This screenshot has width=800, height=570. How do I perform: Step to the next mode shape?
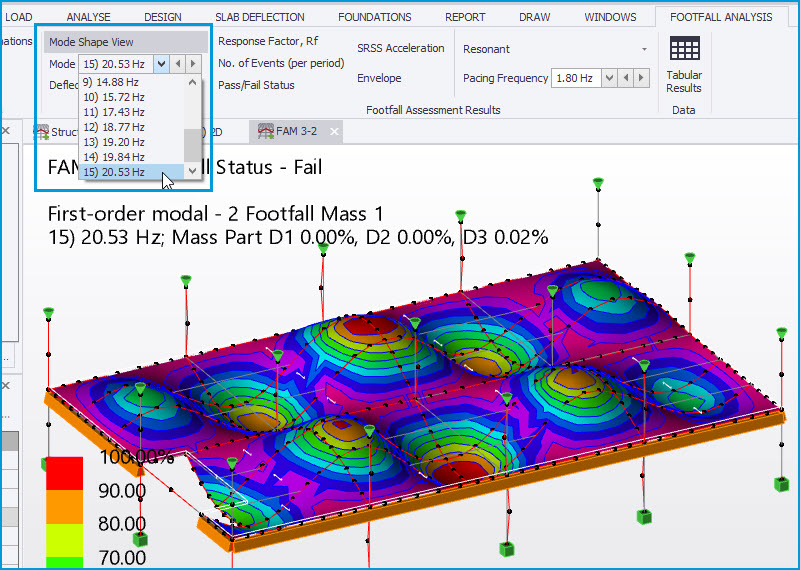(194, 63)
